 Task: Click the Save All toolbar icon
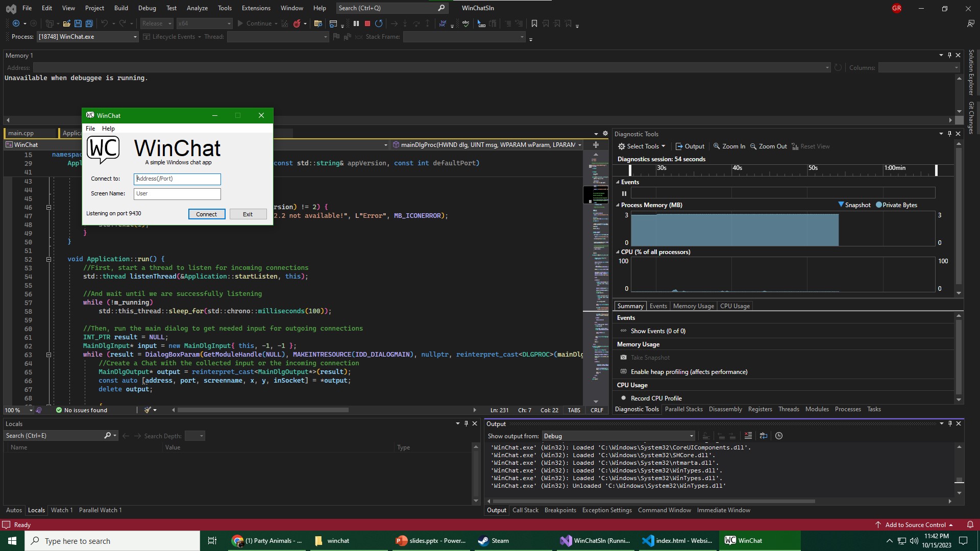click(x=89, y=23)
